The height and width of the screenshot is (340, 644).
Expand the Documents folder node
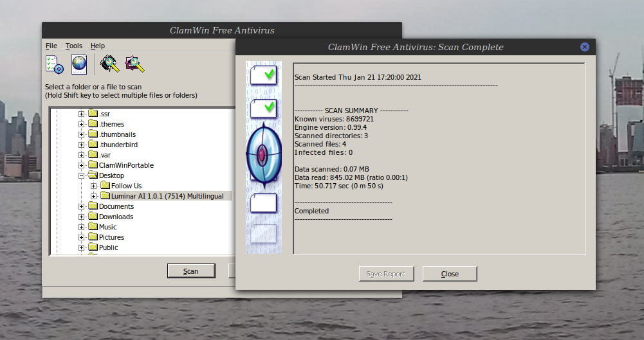pos(81,206)
